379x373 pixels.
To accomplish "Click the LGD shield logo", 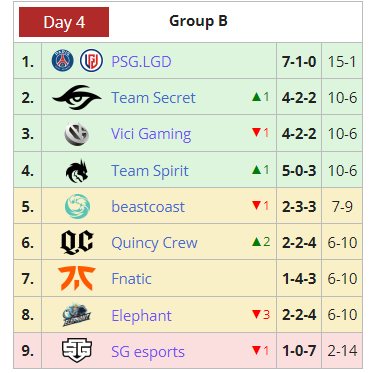I will tap(91, 61).
